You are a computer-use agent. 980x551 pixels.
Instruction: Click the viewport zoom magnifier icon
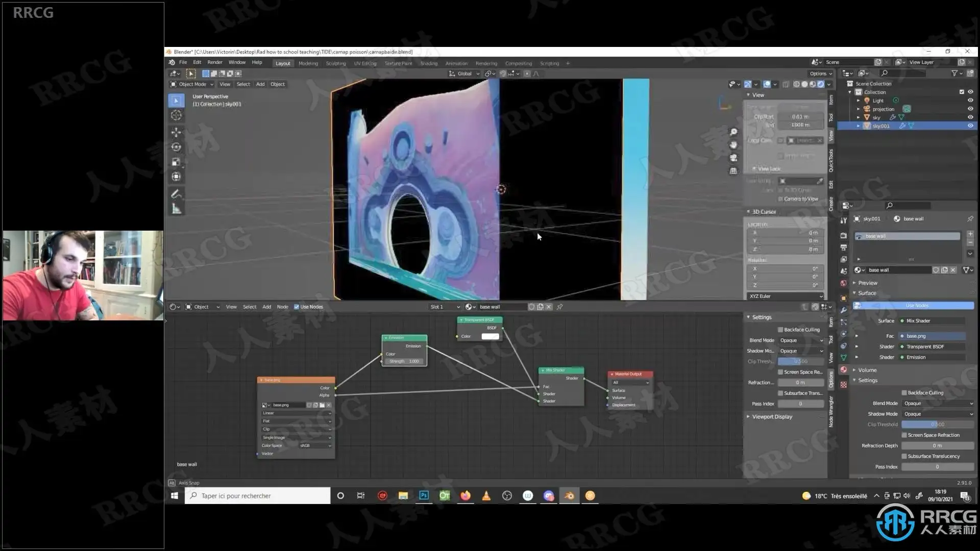(733, 132)
